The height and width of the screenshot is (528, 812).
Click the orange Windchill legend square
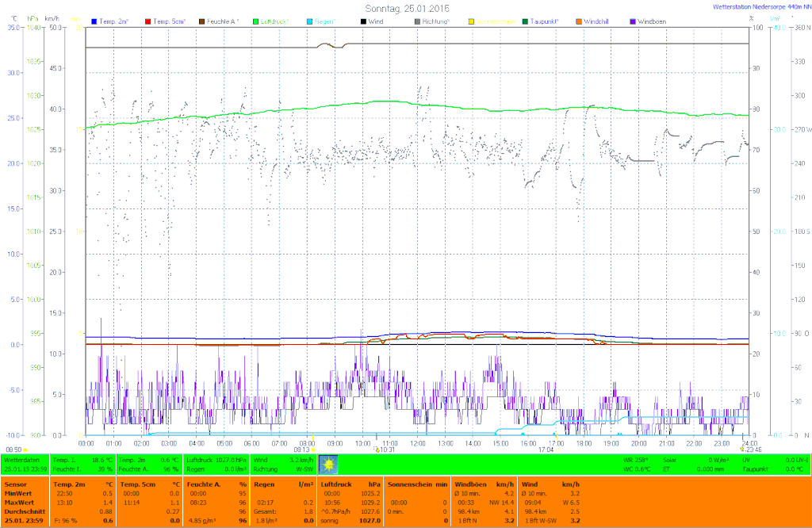coord(578,21)
